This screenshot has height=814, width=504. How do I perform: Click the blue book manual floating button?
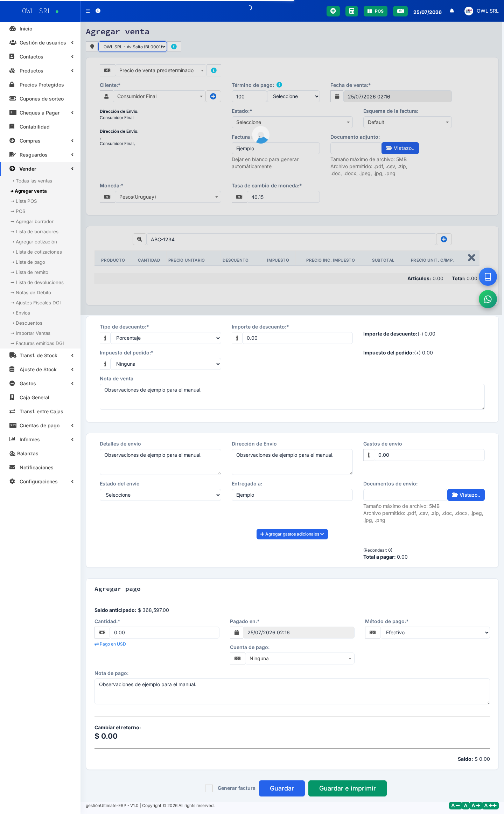(488, 277)
